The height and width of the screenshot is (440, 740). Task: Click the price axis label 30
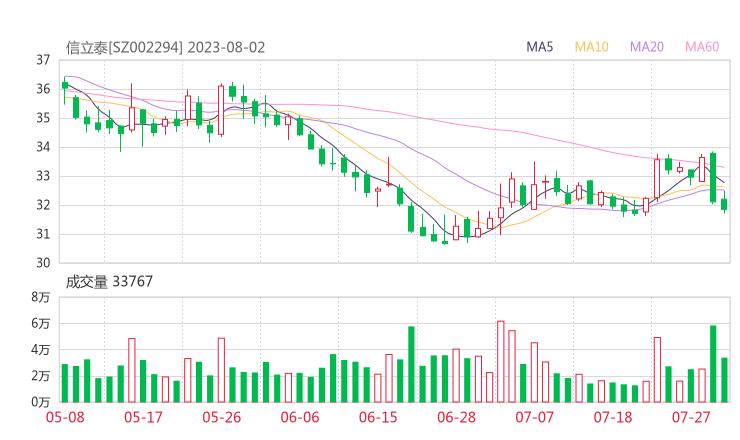coord(43,262)
